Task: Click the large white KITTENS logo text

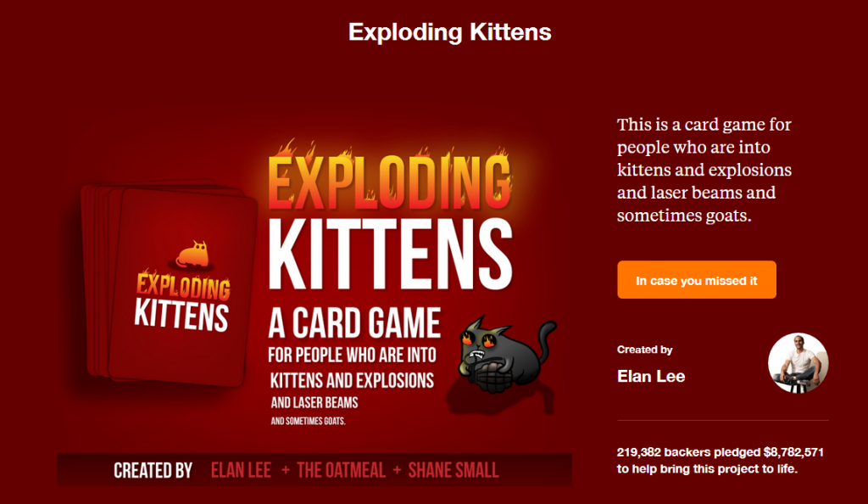Action: tap(390, 255)
